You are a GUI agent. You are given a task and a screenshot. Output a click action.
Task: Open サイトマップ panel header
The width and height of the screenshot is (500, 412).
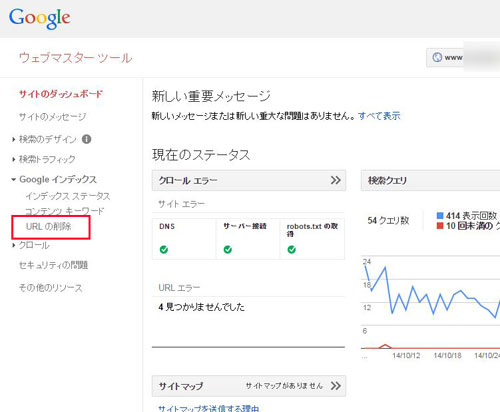point(249,386)
